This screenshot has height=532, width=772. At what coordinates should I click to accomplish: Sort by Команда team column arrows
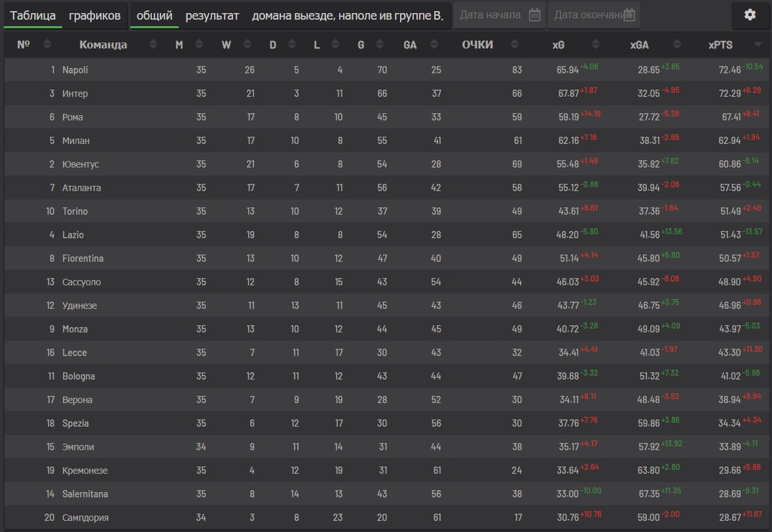point(153,44)
